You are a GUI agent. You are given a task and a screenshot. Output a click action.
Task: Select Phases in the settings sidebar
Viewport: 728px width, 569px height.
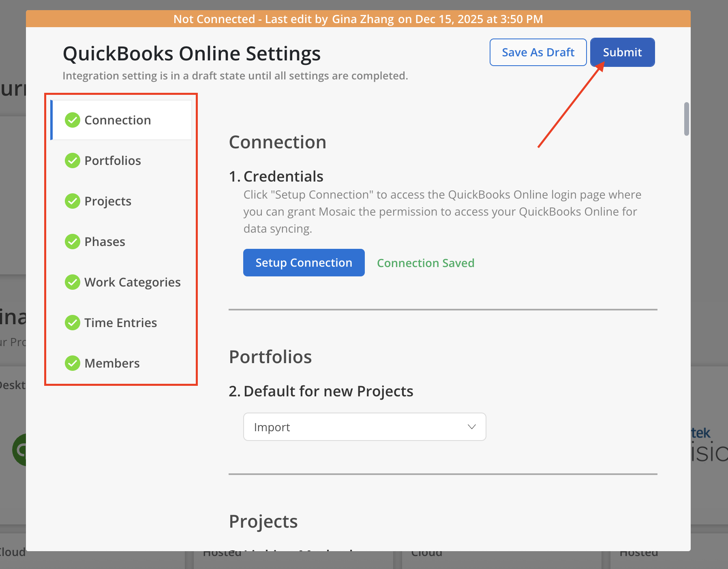(121, 242)
